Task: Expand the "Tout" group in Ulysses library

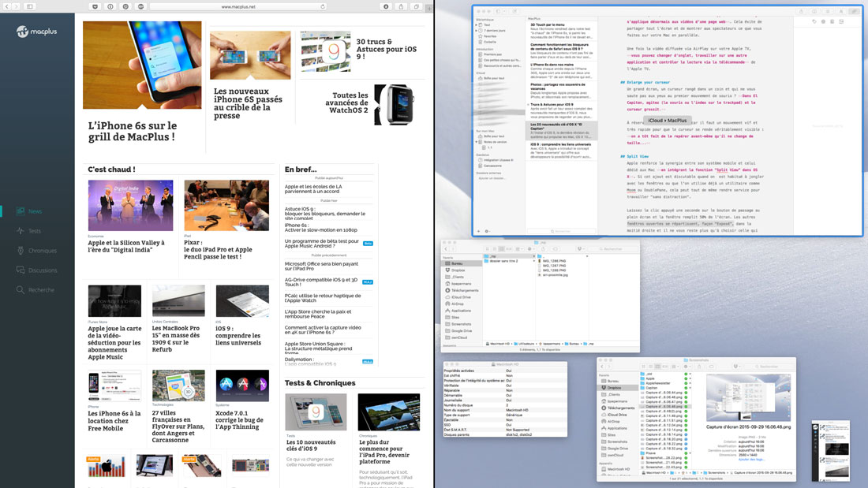Action: 477,25
